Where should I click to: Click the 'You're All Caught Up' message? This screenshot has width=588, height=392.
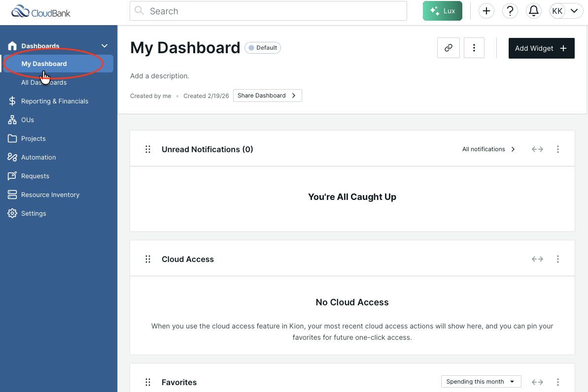click(x=352, y=197)
